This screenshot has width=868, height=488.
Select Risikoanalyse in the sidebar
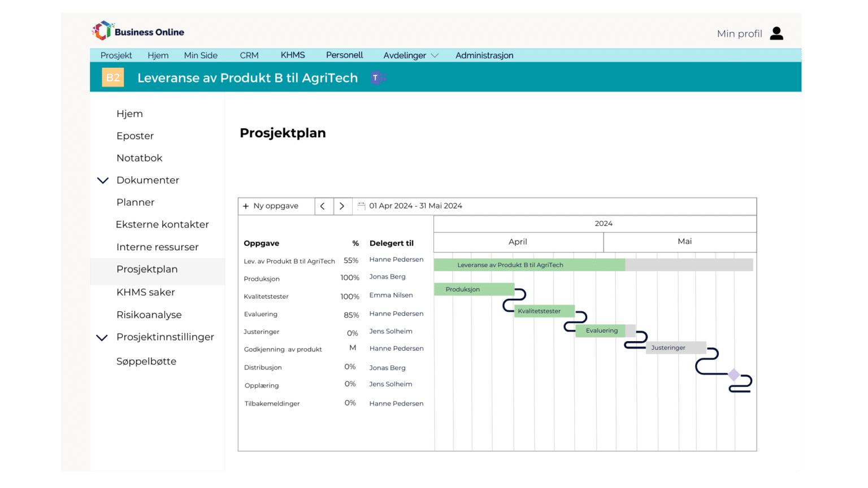pos(149,315)
